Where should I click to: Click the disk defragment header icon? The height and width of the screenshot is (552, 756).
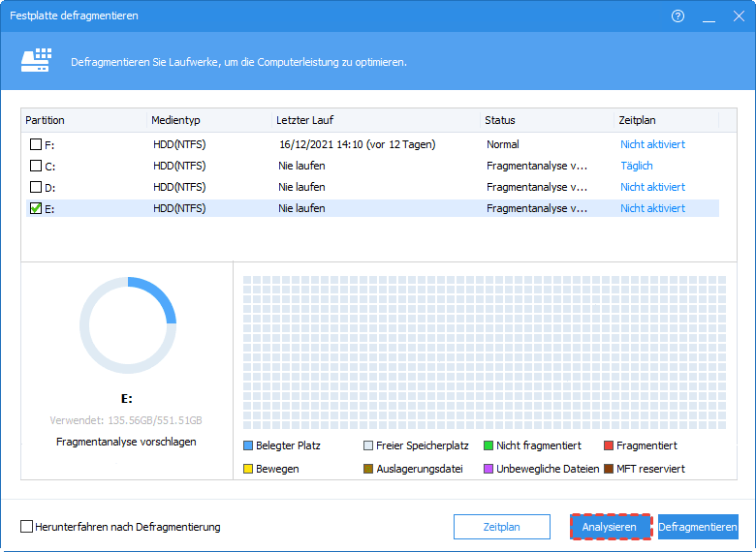pyautogui.click(x=36, y=61)
